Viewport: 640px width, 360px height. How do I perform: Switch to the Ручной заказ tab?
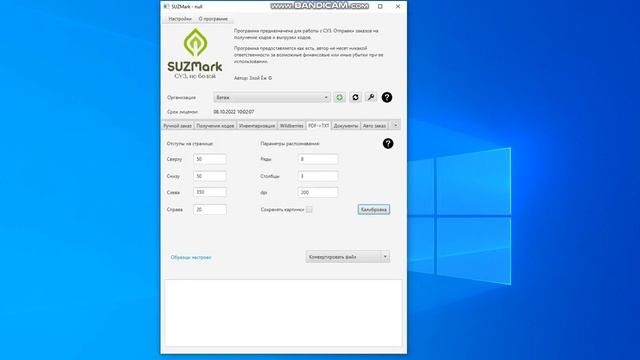[178, 126]
